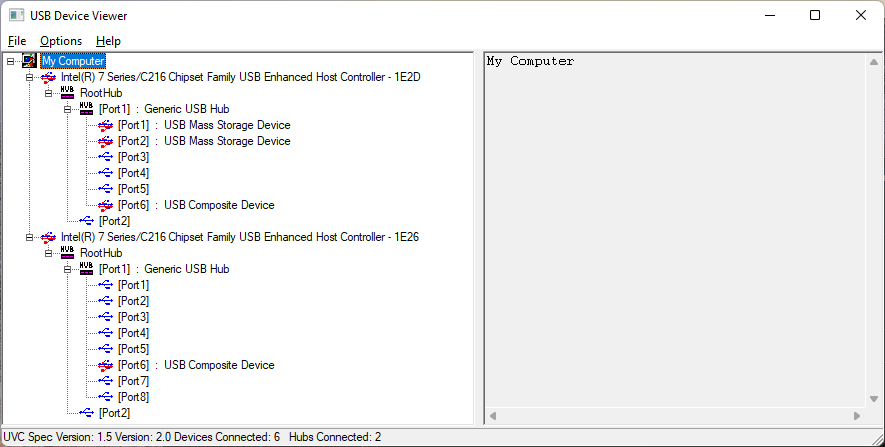Image resolution: width=885 pixels, height=447 pixels.
Task: Collapse the My Computer root node
Action: point(10,61)
